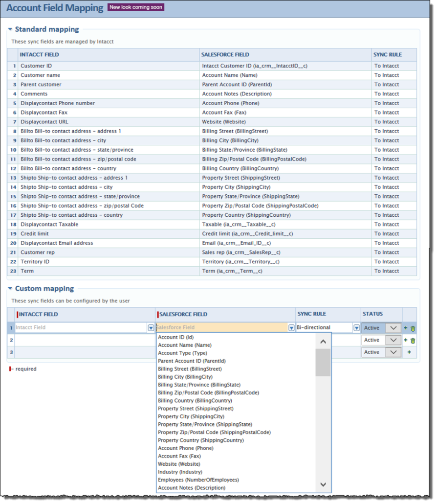Select Account Type (Type) option
437x504 pixels.
coord(182,353)
